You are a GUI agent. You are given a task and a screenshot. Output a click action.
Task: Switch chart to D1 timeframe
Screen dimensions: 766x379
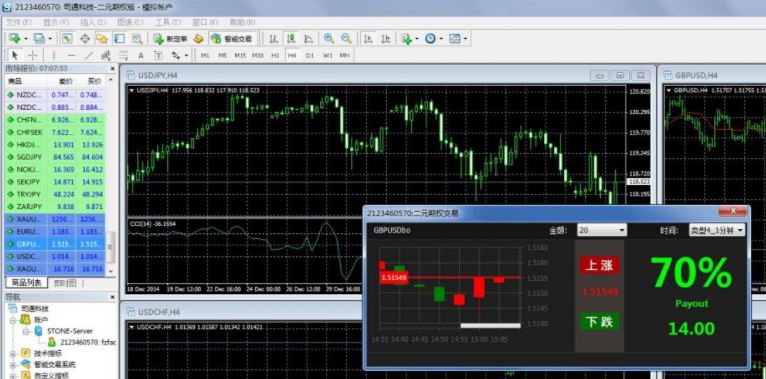(310, 55)
